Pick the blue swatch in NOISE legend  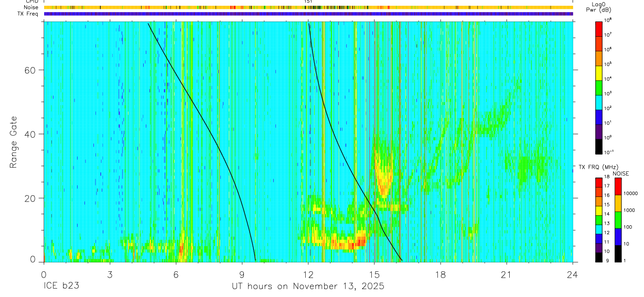pyautogui.click(x=618, y=237)
